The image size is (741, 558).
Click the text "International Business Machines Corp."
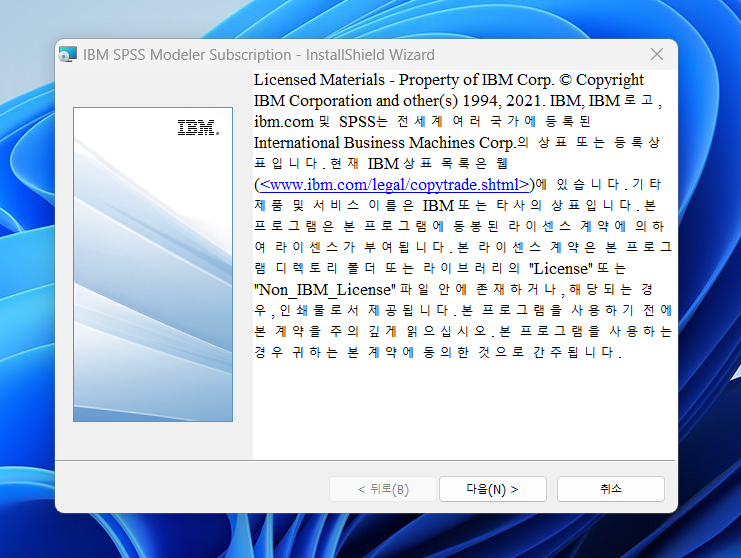[385, 143]
